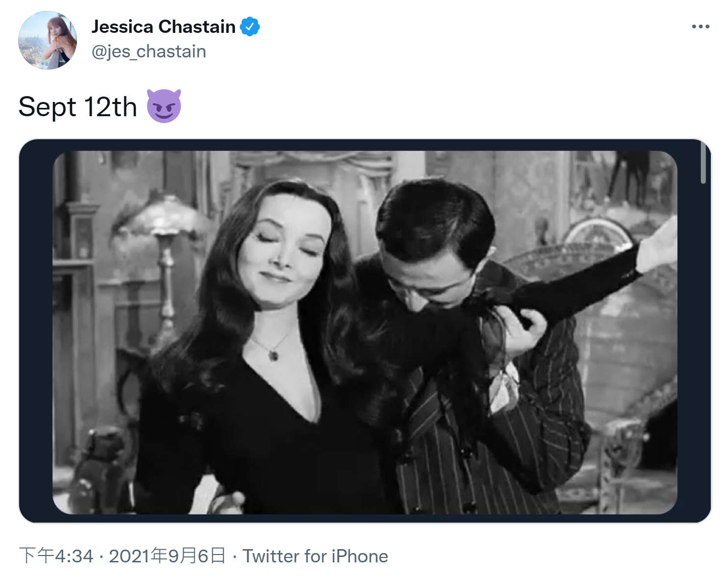Open Jessica Chastain's round profile avatar
Screen dimensions: 728x581
point(48,40)
